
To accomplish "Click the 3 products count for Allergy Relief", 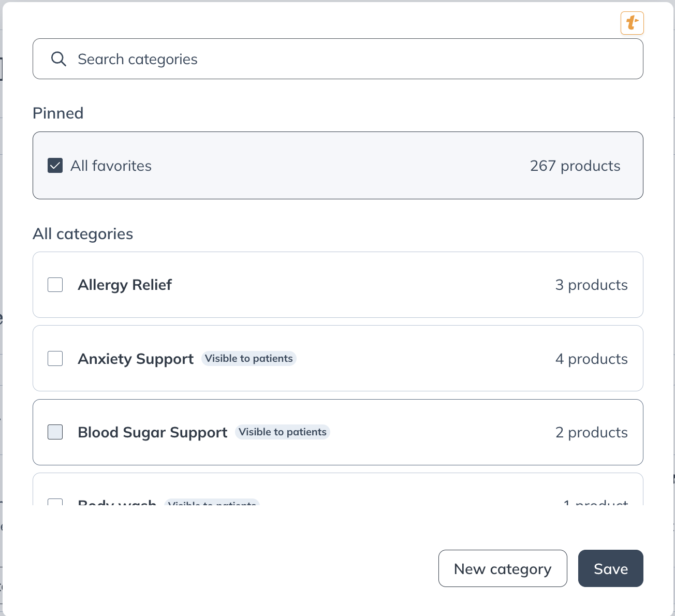I will [x=591, y=285].
